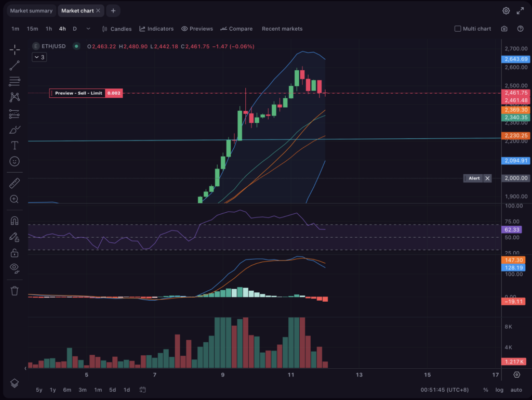Select the crosshair cursor tool
Viewport: 532px width, 400px height.
(14, 49)
